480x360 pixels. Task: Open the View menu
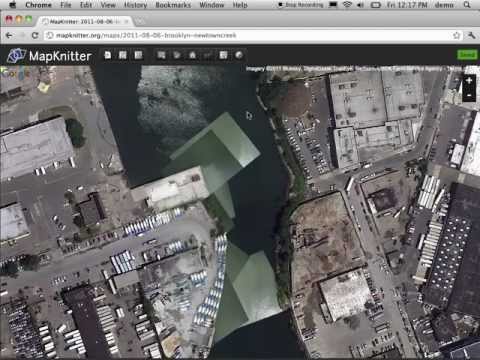coord(108,5)
